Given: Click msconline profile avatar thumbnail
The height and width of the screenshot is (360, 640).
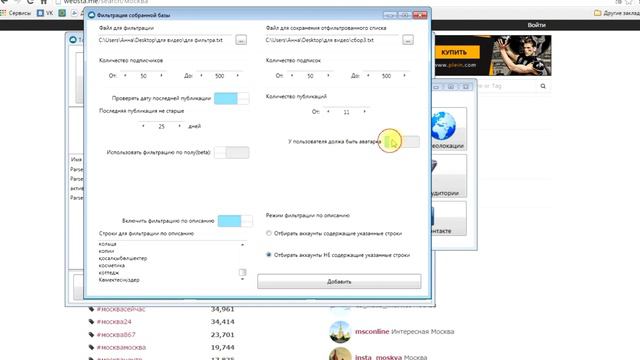Looking at the screenshot, I should [340, 332].
